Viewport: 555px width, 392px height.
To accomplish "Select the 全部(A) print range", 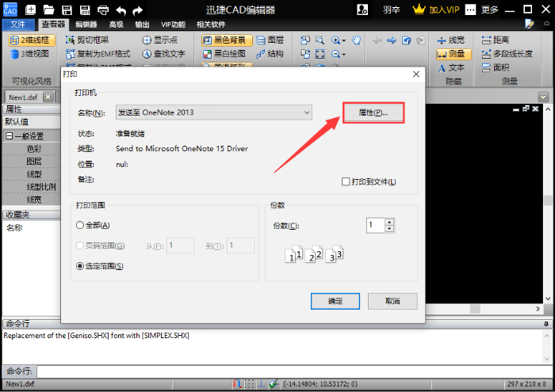I will click(80, 225).
